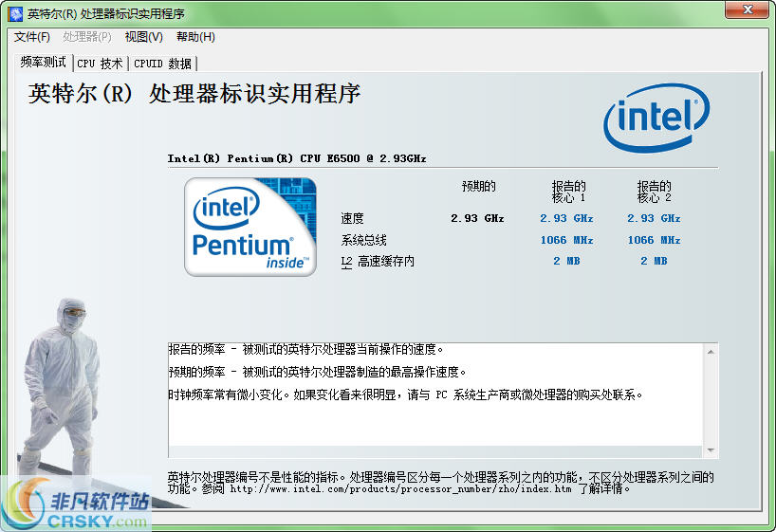Open the 处理器(P) menu

tap(87, 37)
